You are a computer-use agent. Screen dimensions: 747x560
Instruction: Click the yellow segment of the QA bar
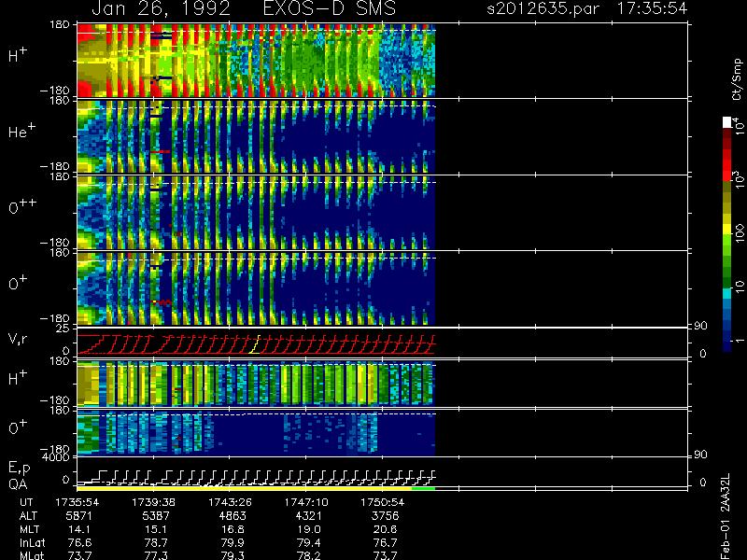click(x=245, y=488)
